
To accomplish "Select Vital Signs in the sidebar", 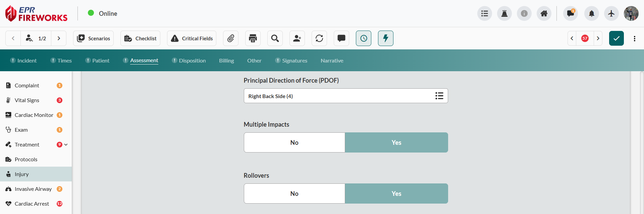I will pyautogui.click(x=27, y=100).
